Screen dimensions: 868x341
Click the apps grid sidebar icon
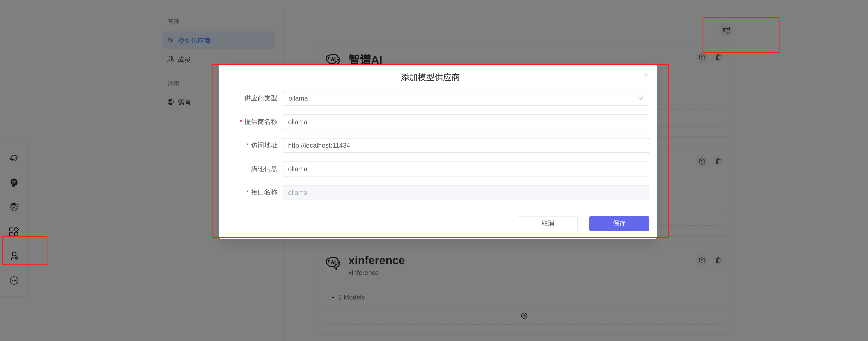coord(14,231)
